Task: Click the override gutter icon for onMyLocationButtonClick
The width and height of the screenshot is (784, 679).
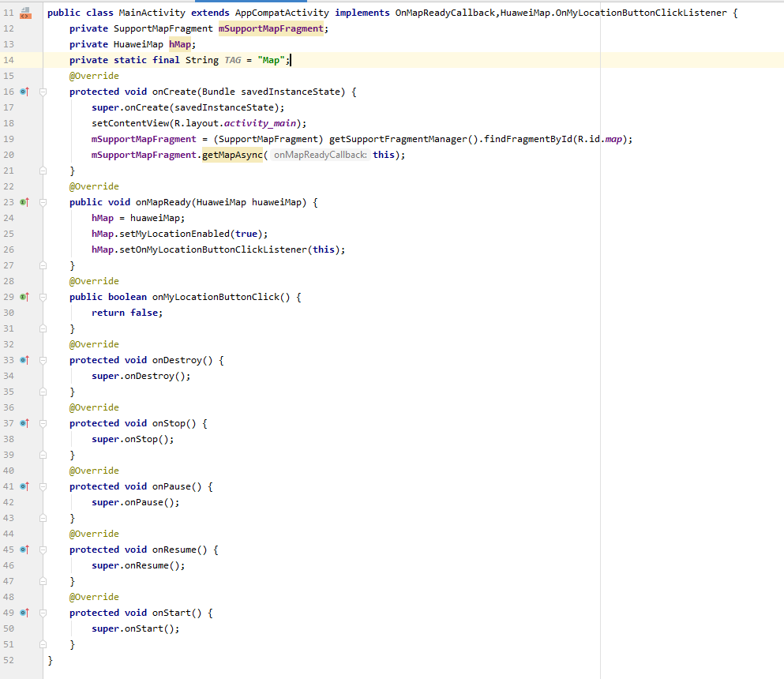Action: [x=24, y=297]
